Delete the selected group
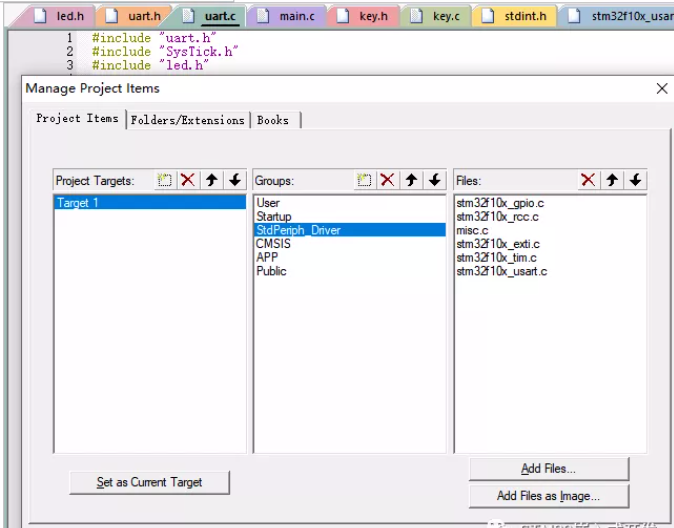 tap(387, 180)
